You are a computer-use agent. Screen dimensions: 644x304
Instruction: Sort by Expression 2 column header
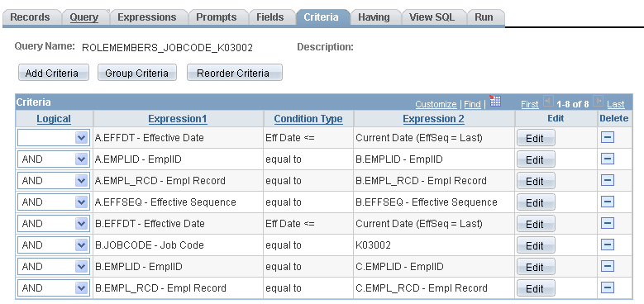[434, 119]
